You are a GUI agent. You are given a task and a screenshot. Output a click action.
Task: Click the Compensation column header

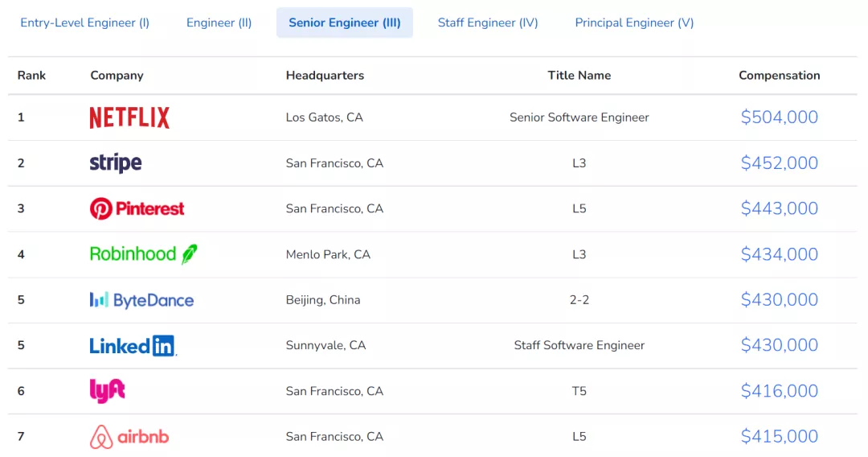coord(779,76)
